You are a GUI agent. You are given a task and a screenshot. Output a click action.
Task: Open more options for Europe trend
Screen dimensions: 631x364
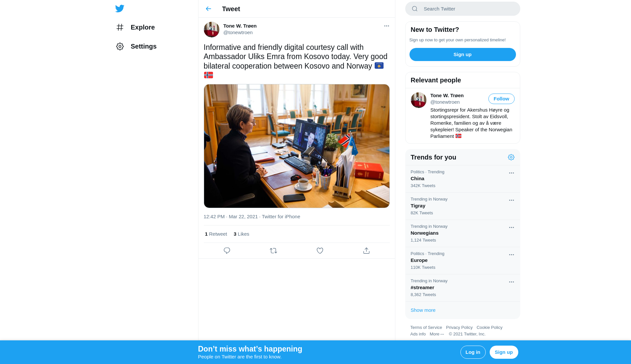511,255
